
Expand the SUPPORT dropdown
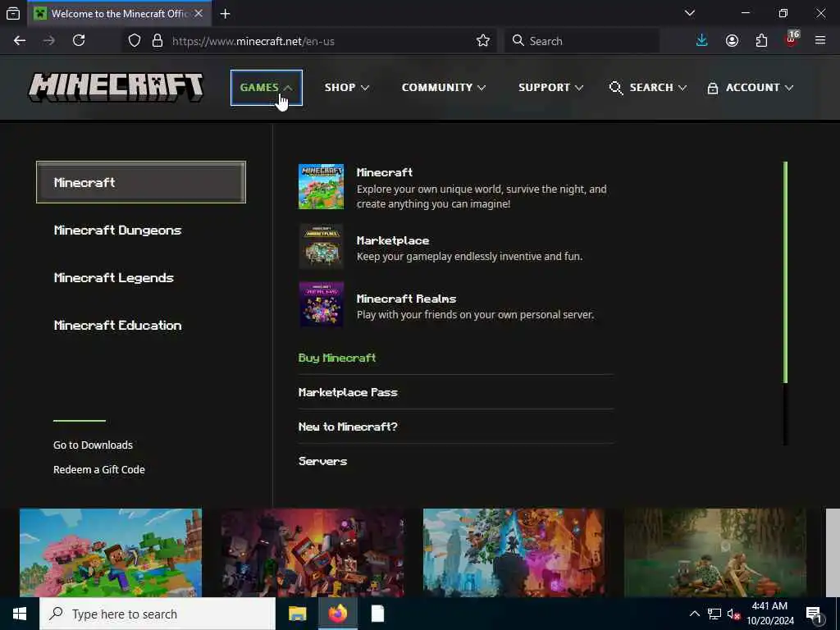coord(550,88)
